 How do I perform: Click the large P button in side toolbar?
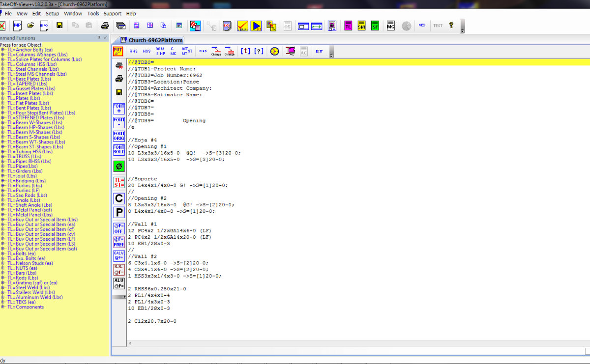pyautogui.click(x=119, y=213)
